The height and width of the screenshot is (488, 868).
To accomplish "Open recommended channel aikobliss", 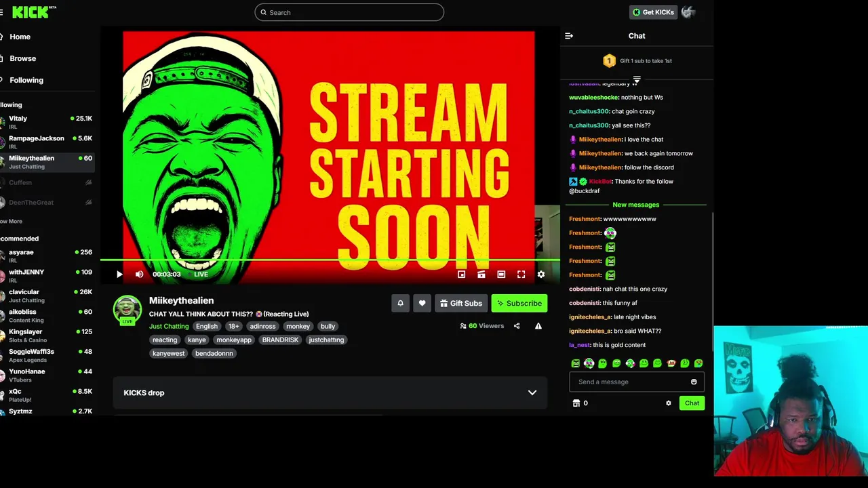I will click(47, 315).
